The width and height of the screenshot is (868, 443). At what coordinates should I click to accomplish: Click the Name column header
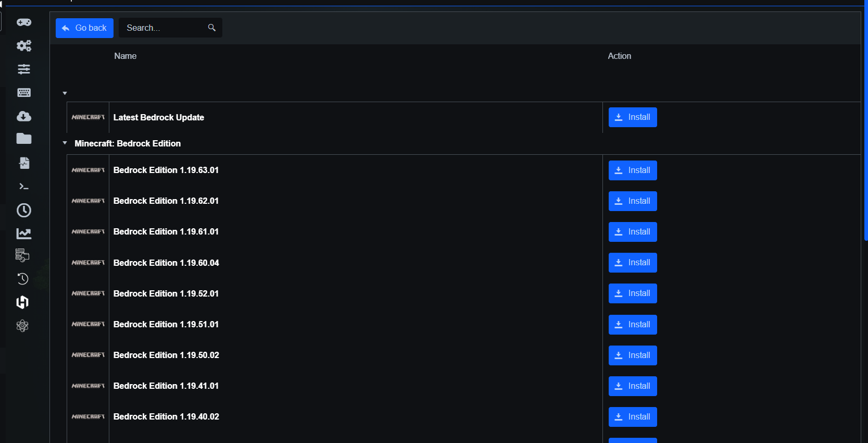click(x=125, y=56)
